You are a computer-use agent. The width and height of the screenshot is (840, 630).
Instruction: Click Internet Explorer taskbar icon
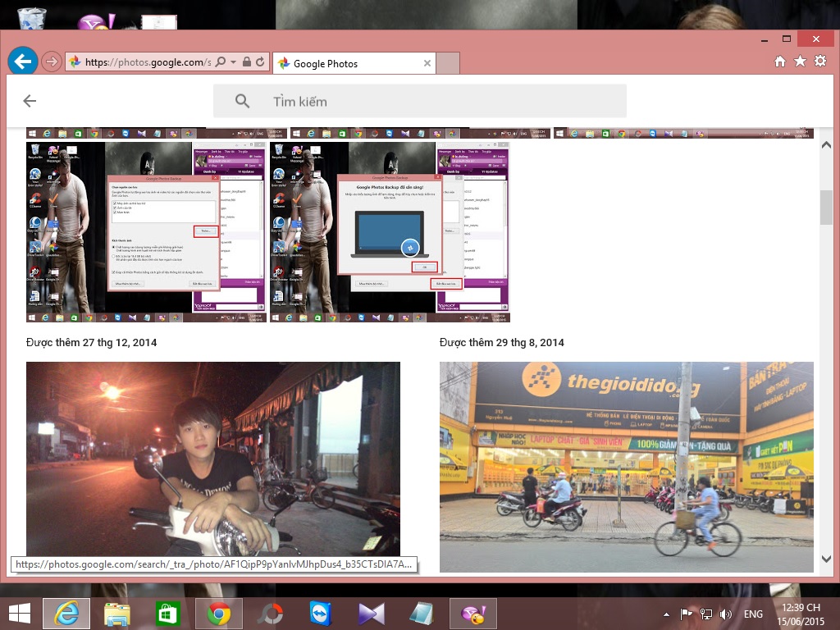click(x=66, y=614)
